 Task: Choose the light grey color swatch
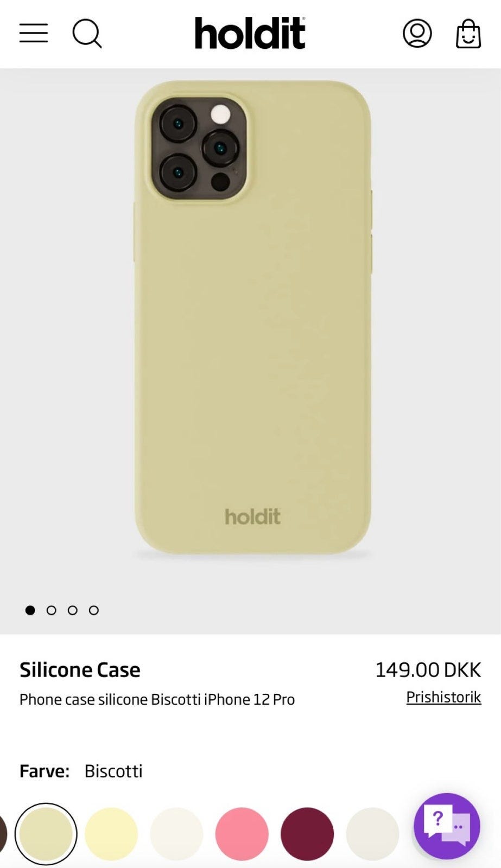[x=372, y=834]
